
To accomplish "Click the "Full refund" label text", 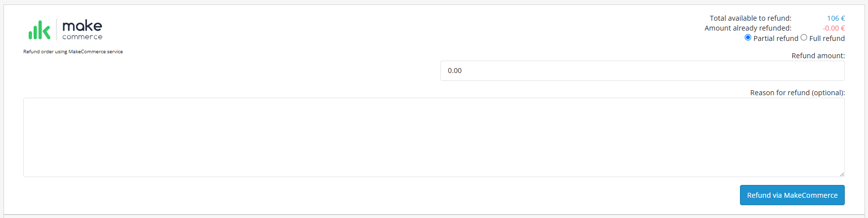I will click(827, 38).
